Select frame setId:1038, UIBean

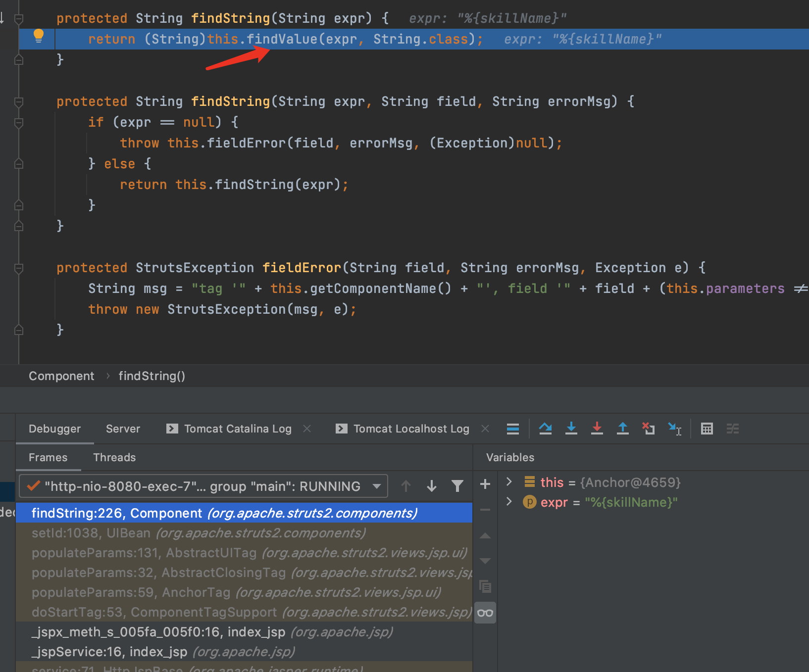pyautogui.click(x=244, y=533)
